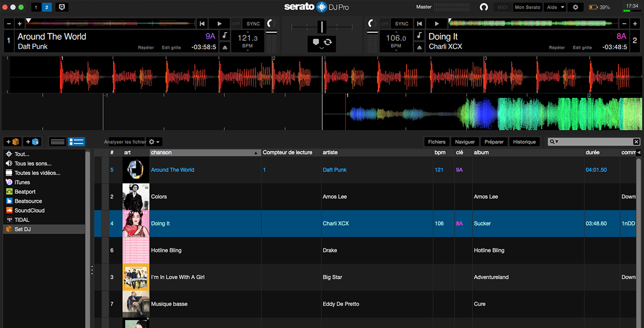Turn off sync with OFF on deck 1
The width and height of the screenshot is (644, 328).
(236, 24)
